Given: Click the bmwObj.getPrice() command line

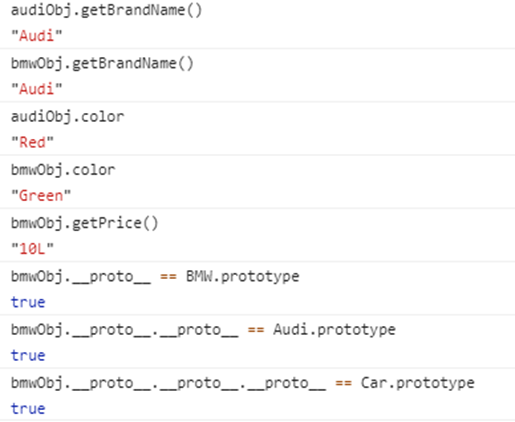Looking at the screenshot, I should pyautogui.click(x=85, y=224).
